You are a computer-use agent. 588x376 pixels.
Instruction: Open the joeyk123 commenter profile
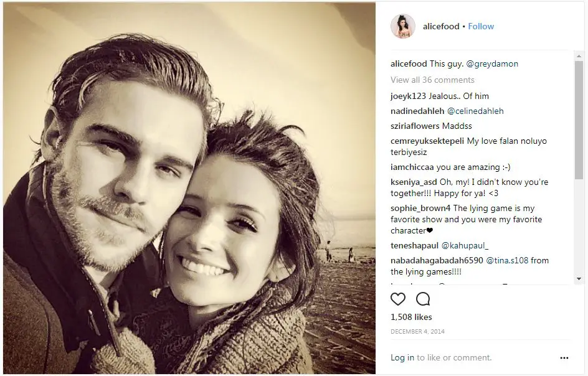409,96
